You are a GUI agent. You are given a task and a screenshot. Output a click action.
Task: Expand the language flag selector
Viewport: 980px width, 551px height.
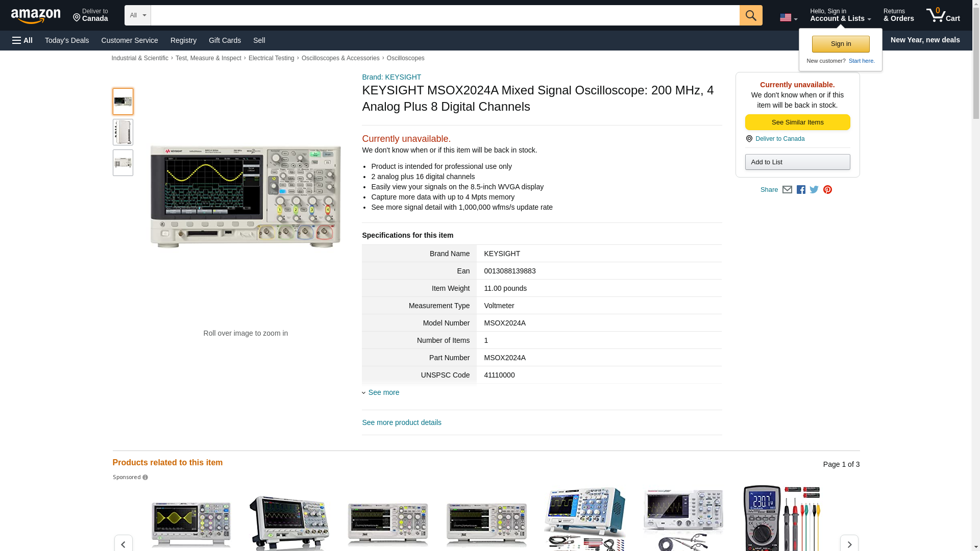pyautogui.click(x=788, y=17)
